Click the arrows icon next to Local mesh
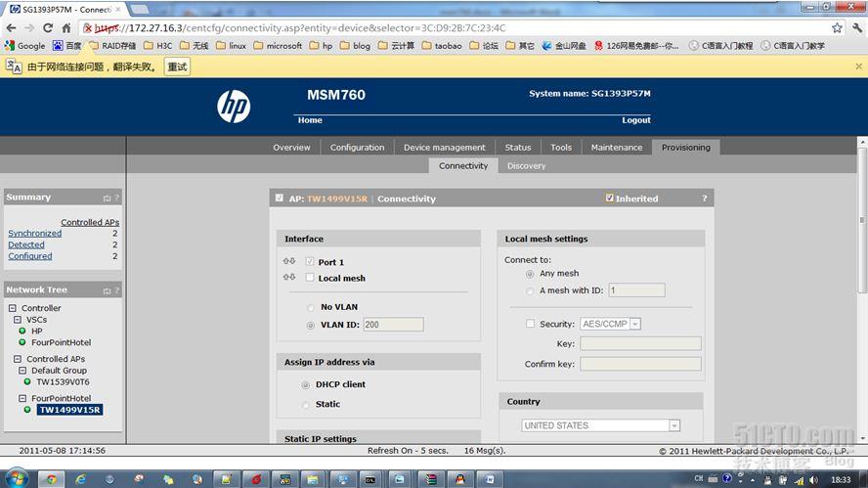The image size is (868, 488). 289,277
